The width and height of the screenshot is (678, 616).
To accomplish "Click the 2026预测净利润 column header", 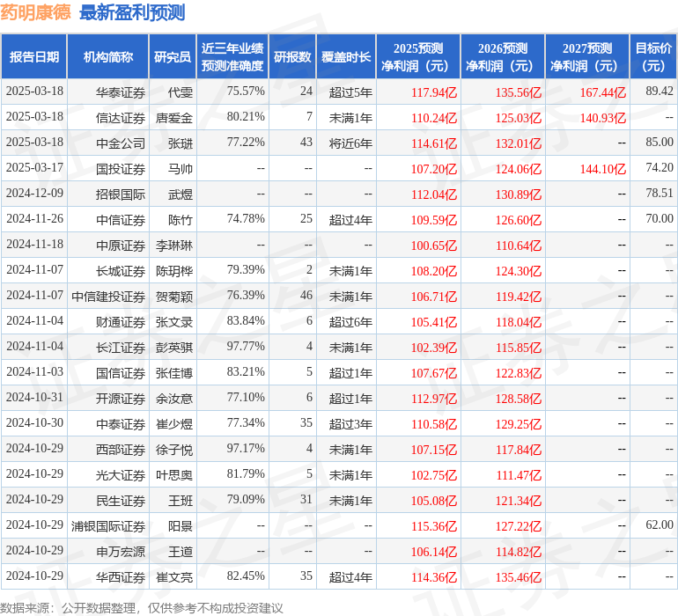I will [503, 56].
